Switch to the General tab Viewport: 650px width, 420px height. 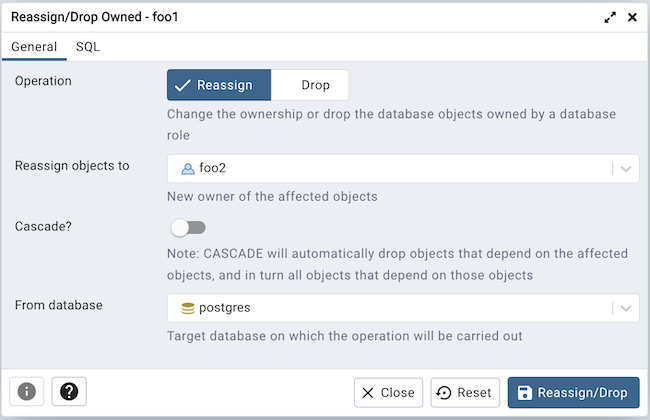tap(34, 46)
